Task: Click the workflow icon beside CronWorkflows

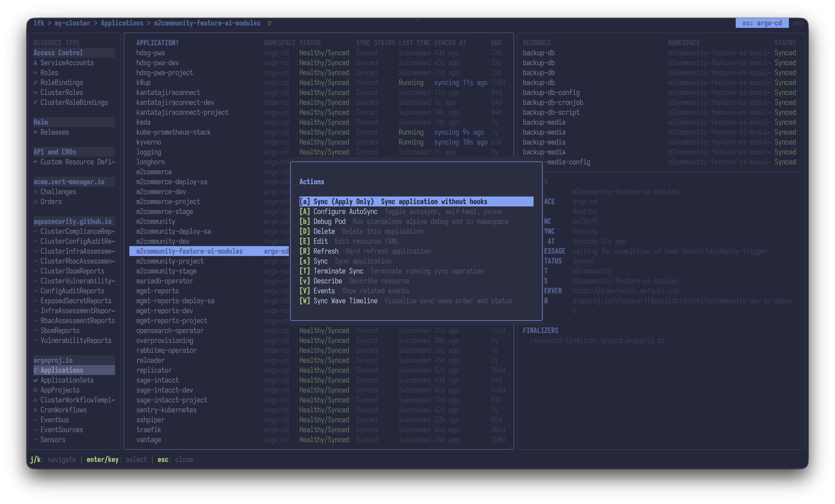Action: (x=35, y=410)
